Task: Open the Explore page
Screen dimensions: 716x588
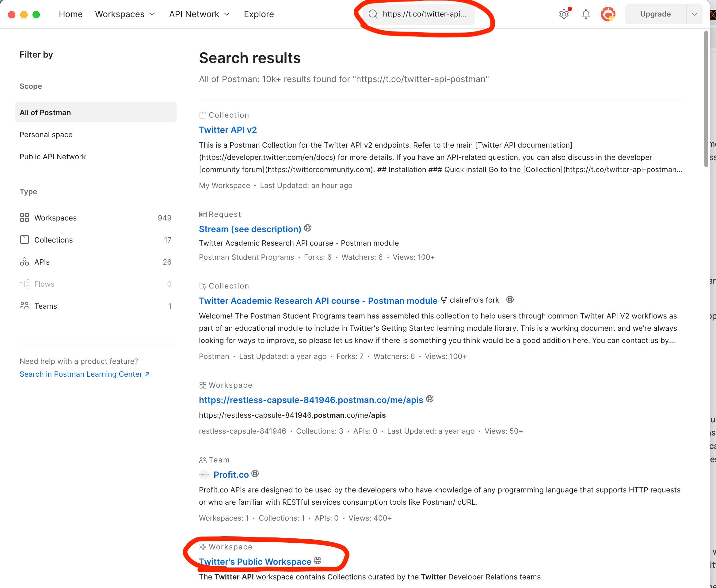Action: point(259,14)
